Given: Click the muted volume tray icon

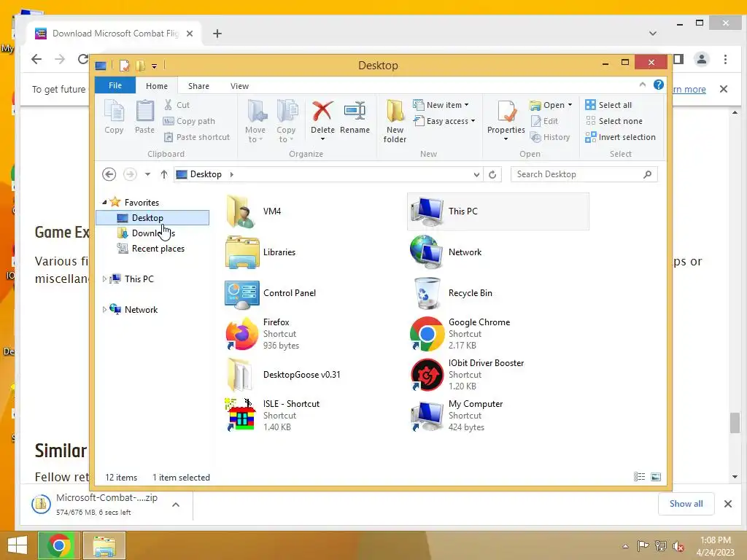Looking at the screenshot, I should point(678,546).
